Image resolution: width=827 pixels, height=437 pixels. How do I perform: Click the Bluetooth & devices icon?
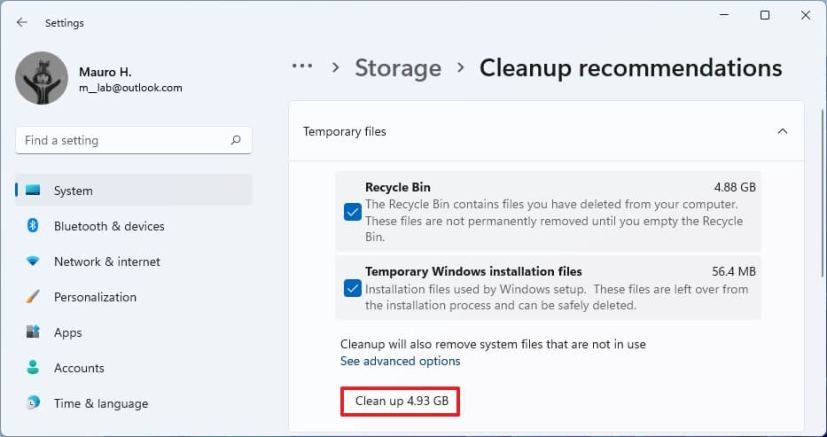point(33,226)
